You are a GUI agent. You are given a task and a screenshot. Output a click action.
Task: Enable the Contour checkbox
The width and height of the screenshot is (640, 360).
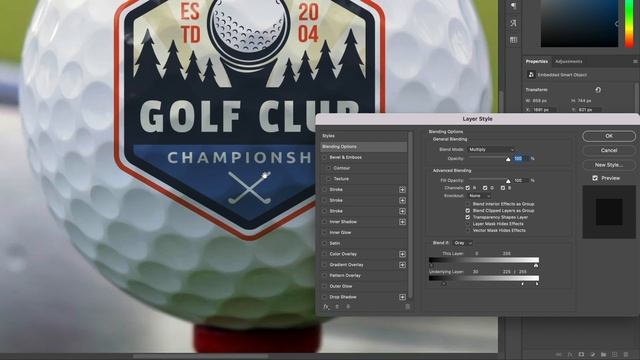(x=329, y=168)
